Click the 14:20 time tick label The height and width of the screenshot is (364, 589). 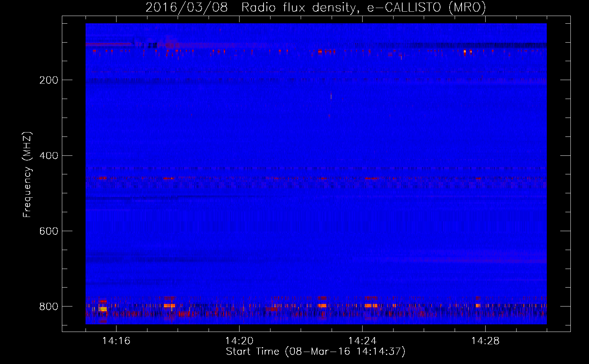239,341
